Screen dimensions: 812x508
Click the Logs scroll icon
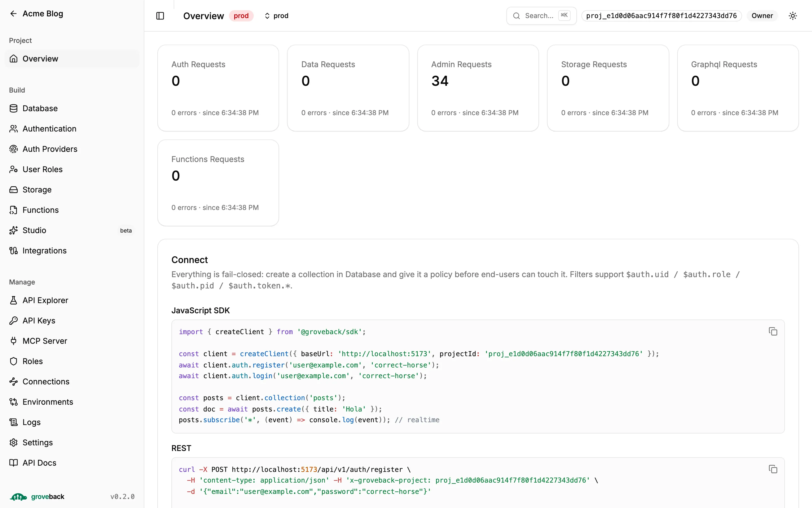pos(14,422)
